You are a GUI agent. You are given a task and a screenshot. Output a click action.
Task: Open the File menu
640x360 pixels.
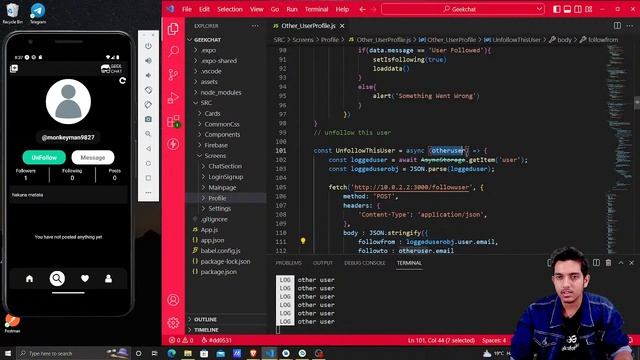(187, 9)
